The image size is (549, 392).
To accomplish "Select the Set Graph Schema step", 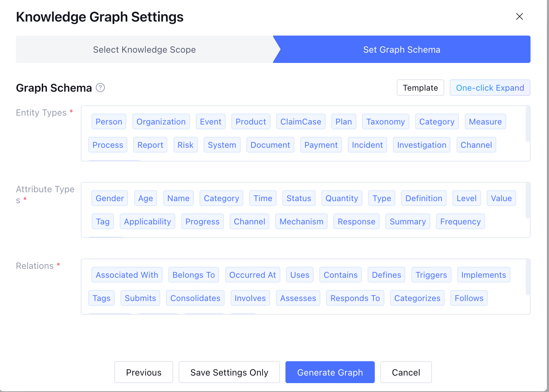I will 401,50.
